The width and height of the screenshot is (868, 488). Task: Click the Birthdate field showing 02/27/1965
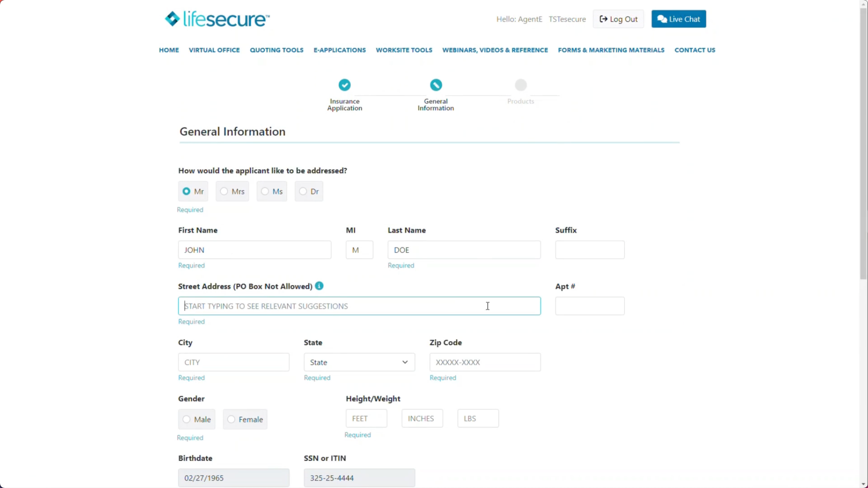point(234,478)
